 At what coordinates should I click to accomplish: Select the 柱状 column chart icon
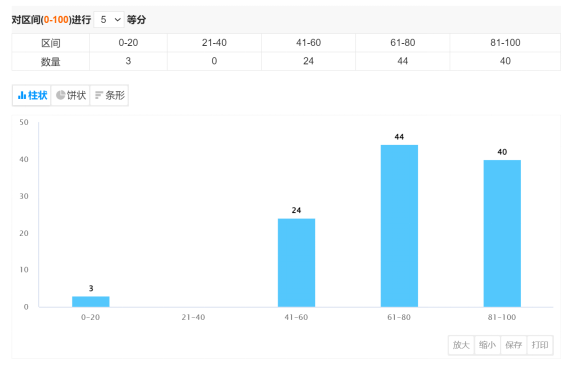(22, 96)
